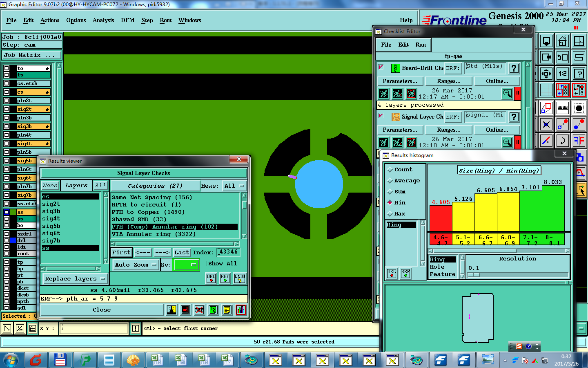Screen dimensions: 588x368
Task: Click the question mark help icon in right toolbar
Action: 579,74
